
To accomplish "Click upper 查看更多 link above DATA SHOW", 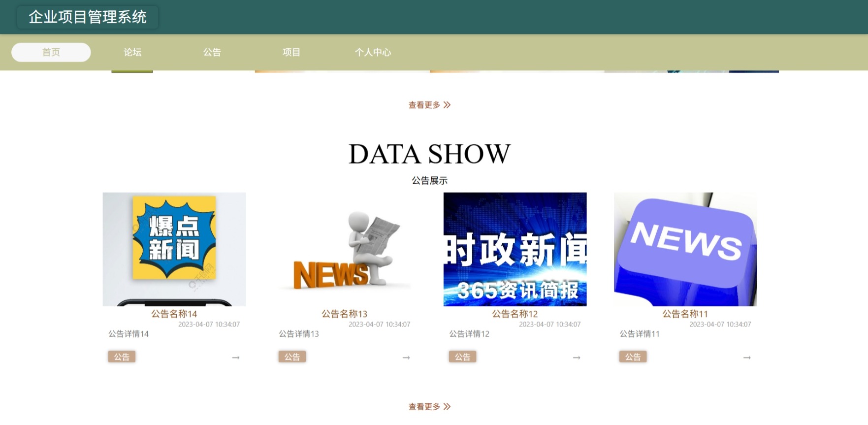I will click(x=429, y=105).
